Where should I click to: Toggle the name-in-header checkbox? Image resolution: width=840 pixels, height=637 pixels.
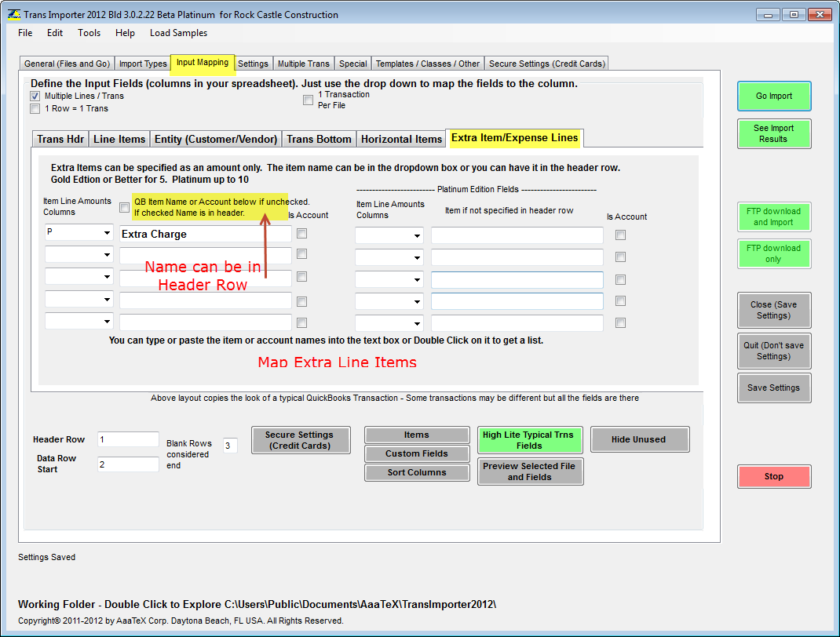coord(124,207)
